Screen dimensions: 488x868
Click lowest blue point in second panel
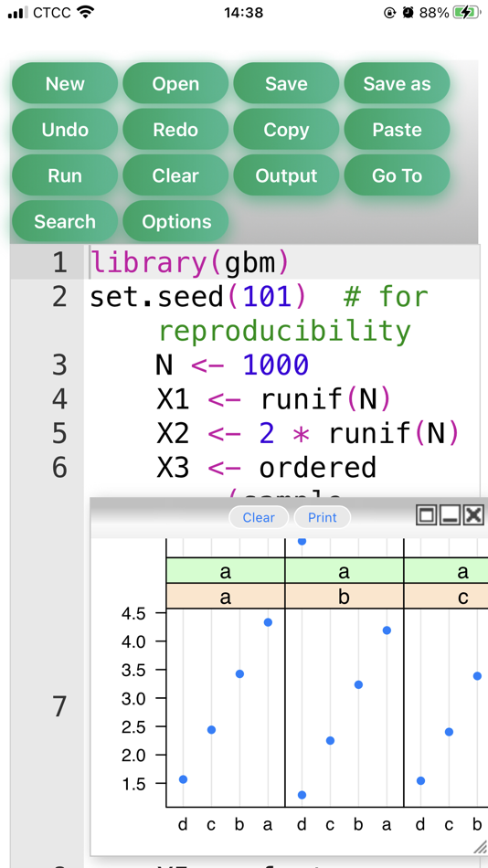tap(302, 795)
